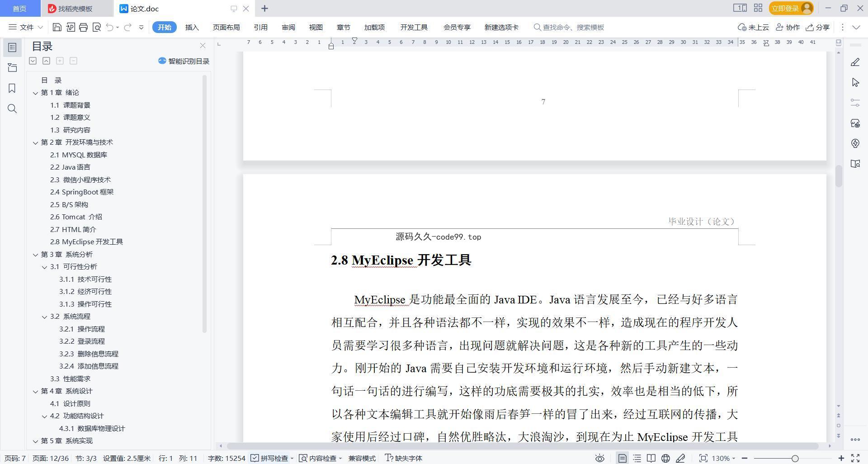The height and width of the screenshot is (464, 868).
Task: Click 协作 collaborate button
Action: point(788,27)
